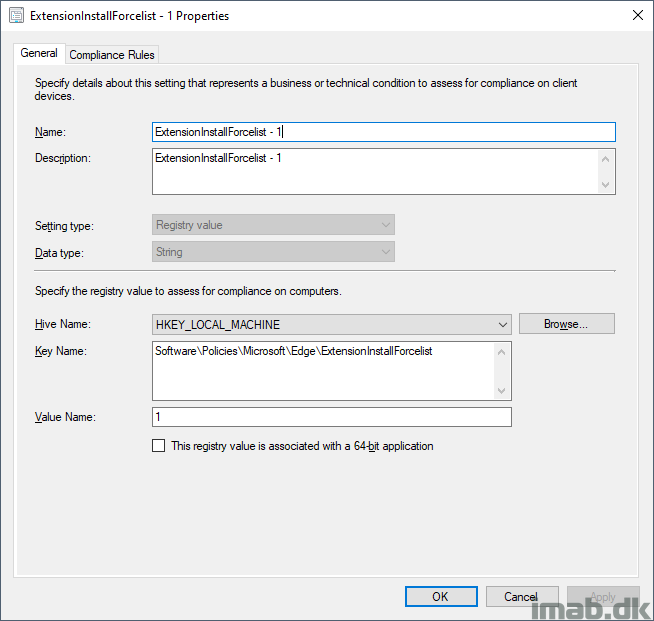Switch to the General tab
Viewport: 654px width, 621px height.
39,53
